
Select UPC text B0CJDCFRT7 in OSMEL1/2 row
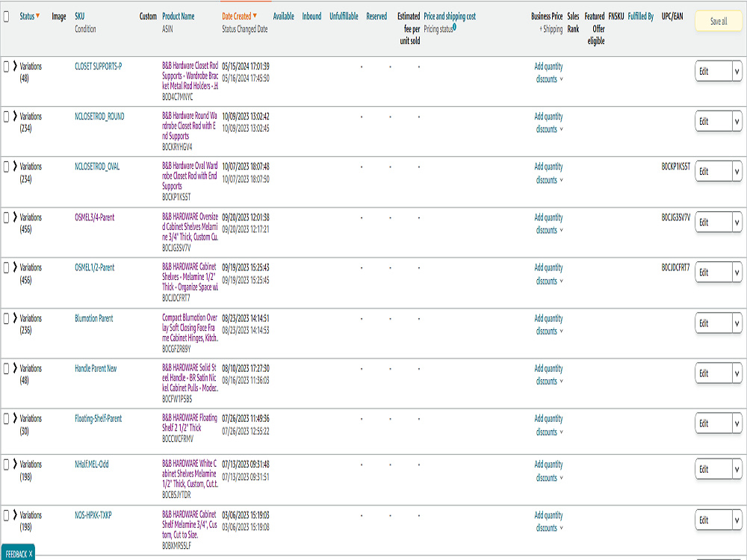(x=675, y=267)
